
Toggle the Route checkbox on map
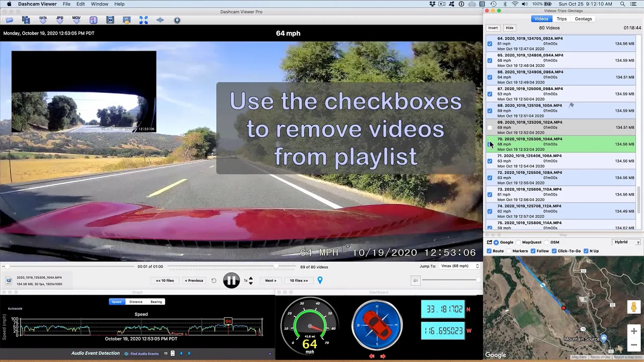[490, 251]
